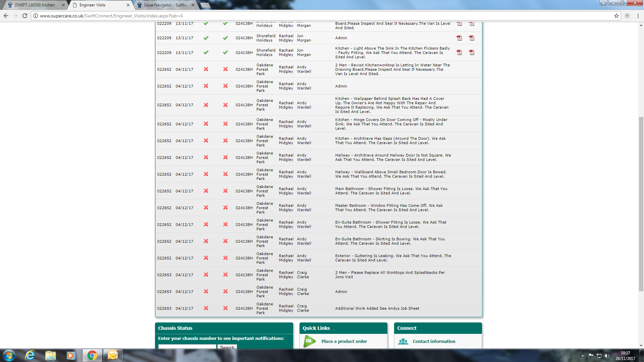This screenshot has width=644, height=362.
Task: Click the site information icon in address bar
Action: (36, 16)
